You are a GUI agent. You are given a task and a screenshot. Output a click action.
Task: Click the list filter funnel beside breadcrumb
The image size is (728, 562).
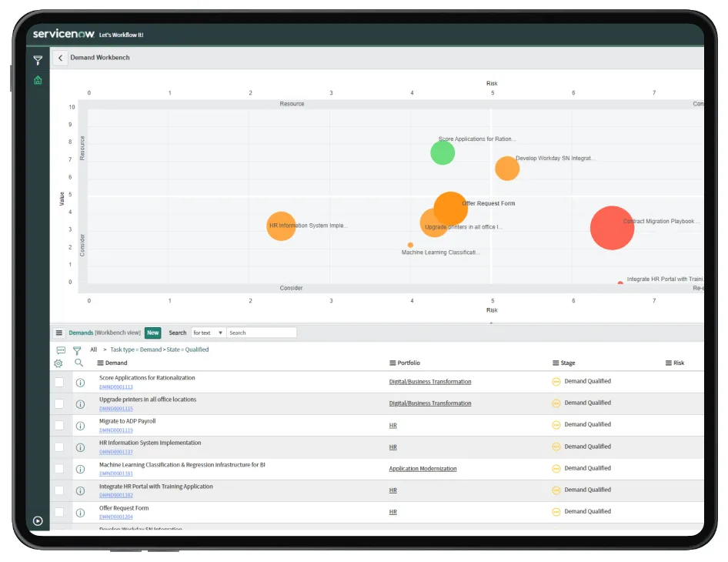click(x=77, y=350)
